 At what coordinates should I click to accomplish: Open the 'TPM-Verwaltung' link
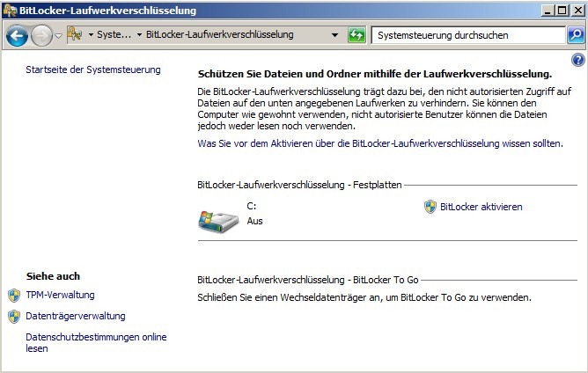coord(60,295)
